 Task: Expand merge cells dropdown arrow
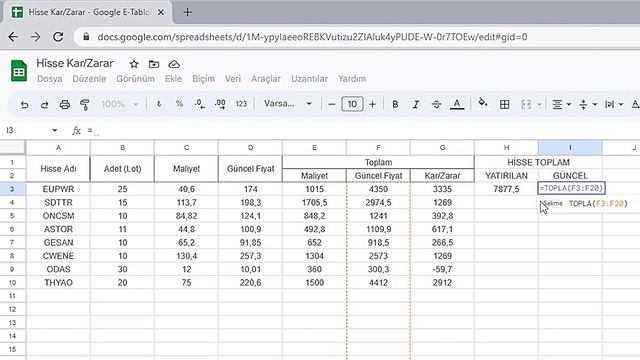coord(539,105)
